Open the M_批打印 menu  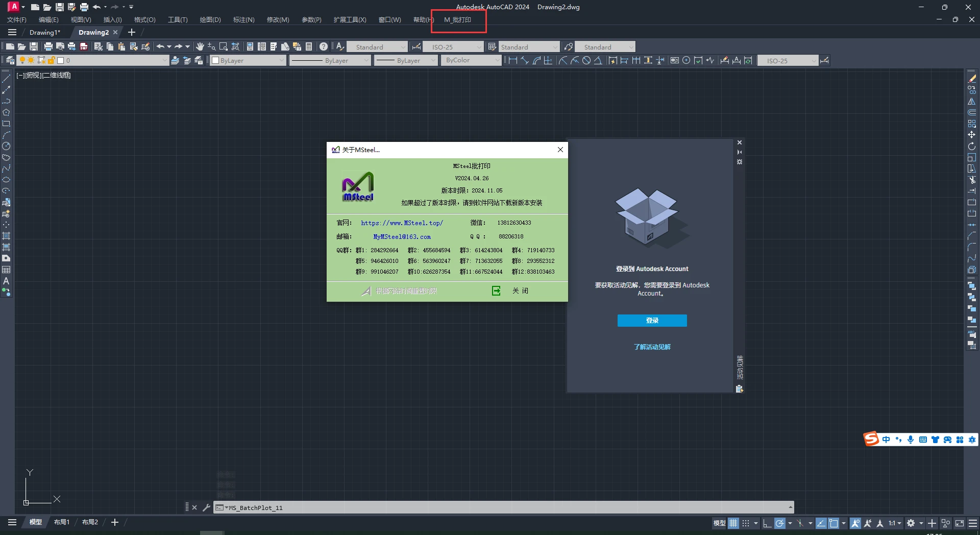(457, 20)
